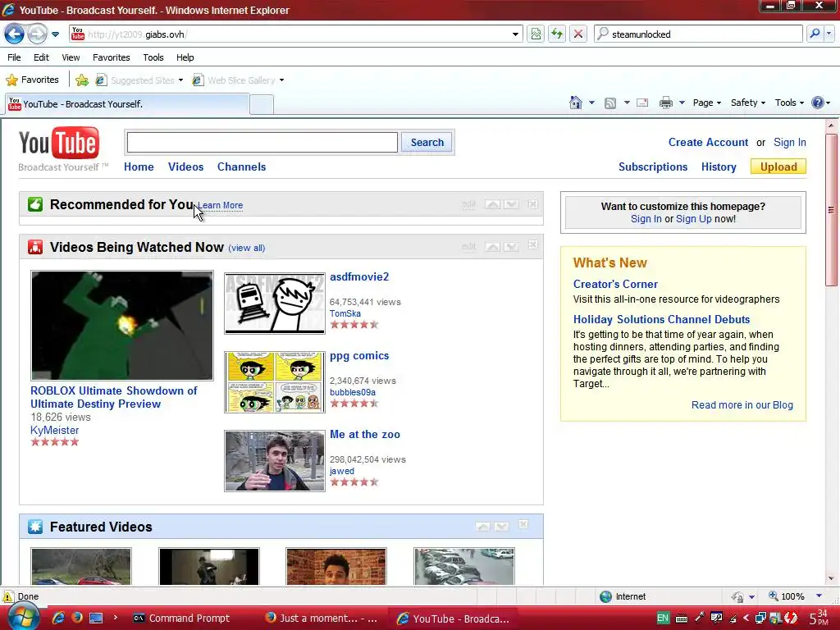Close the Recommended for You module
The height and width of the screenshot is (630, 840).
[x=532, y=204]
